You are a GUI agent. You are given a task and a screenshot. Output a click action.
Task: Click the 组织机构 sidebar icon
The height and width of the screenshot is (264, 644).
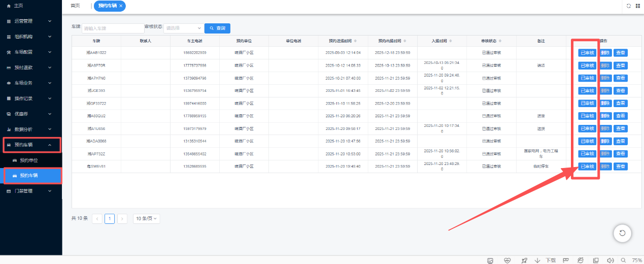tap(9, 37)
